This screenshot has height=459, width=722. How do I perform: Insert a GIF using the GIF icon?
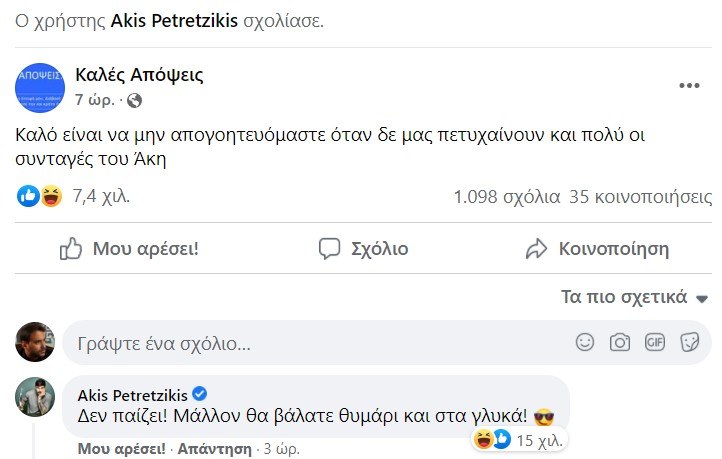655,342
